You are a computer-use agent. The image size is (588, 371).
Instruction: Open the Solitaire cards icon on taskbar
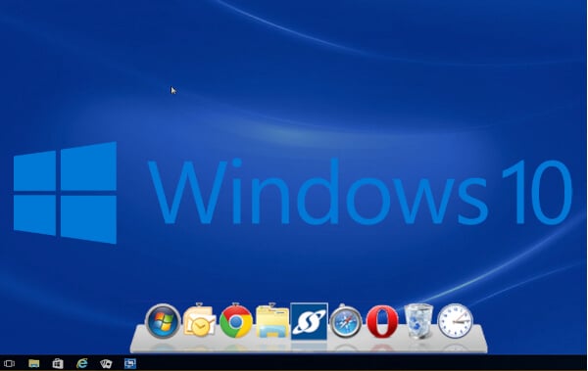106,363
